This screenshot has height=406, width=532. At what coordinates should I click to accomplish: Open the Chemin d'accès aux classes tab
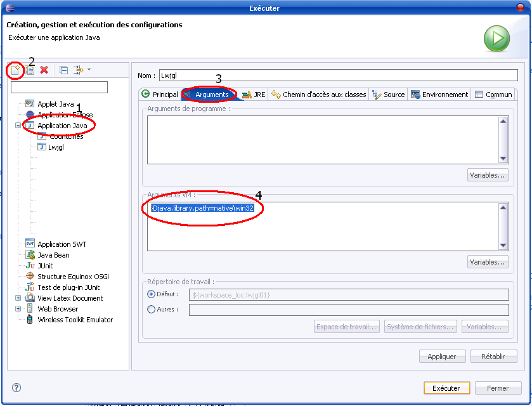tap(319, 95)
